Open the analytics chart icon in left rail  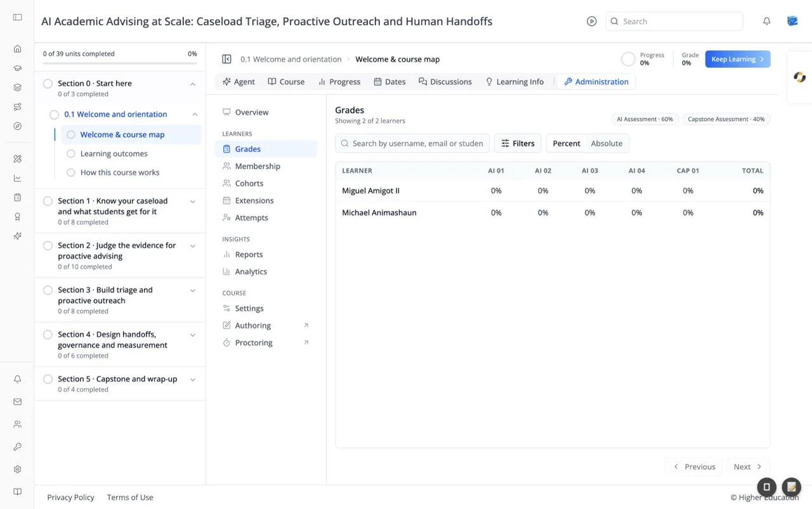pyautogui.click(x=17, y=178)
